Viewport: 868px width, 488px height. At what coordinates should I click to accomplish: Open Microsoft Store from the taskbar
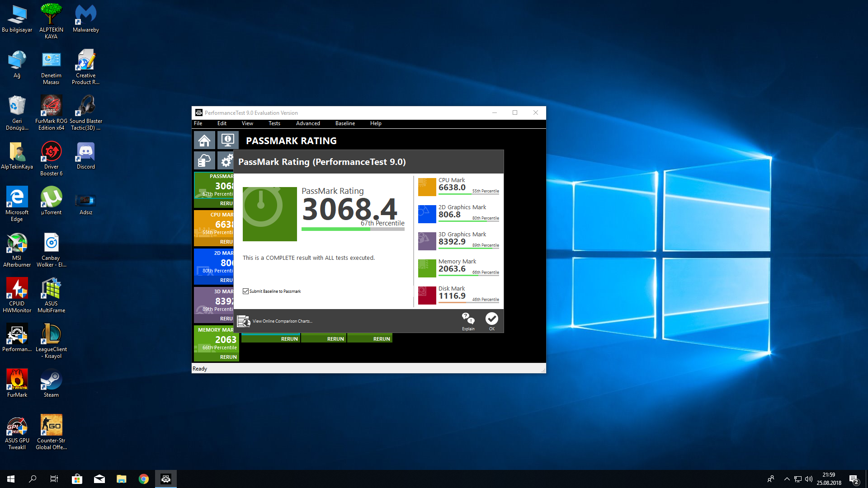pyautogui.click(x=77, y=479)
